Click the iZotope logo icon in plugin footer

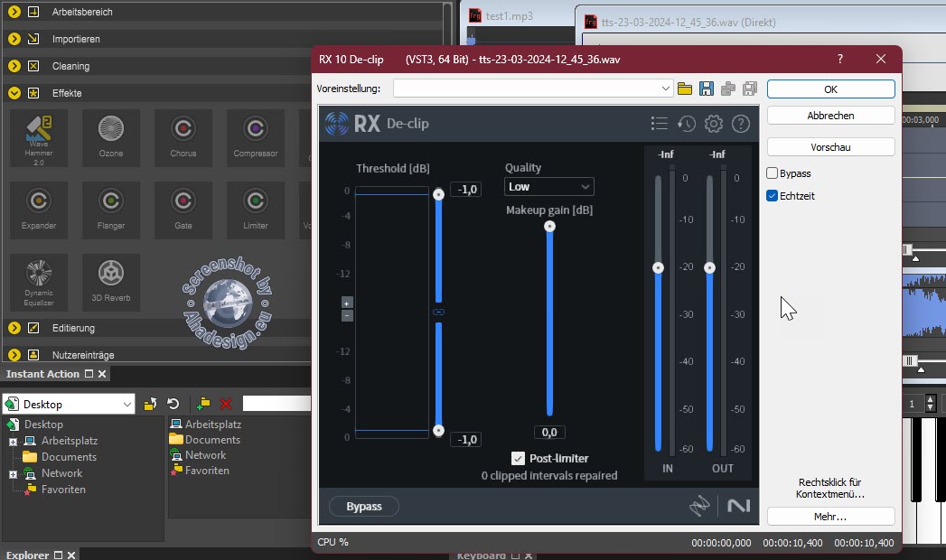[x=700, y=506]
